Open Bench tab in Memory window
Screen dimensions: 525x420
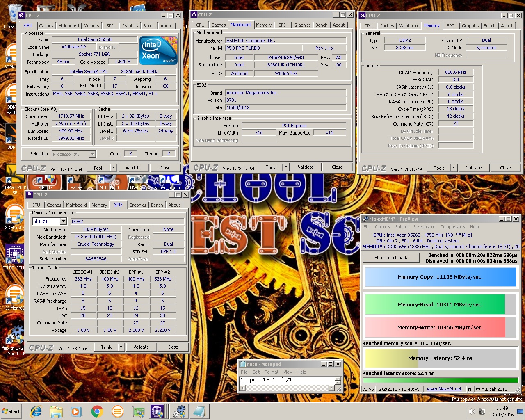490,26
